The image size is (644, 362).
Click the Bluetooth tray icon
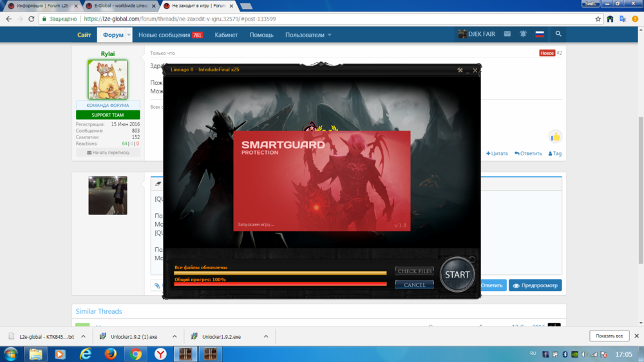565,354
